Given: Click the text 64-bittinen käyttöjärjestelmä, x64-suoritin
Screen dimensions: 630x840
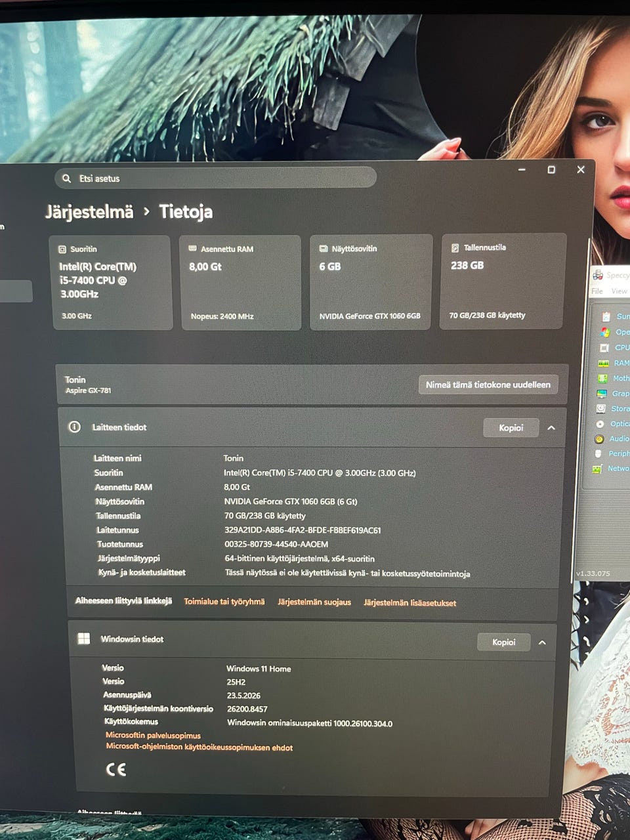Looking at the screenshot, I should [x=300, y=558].
